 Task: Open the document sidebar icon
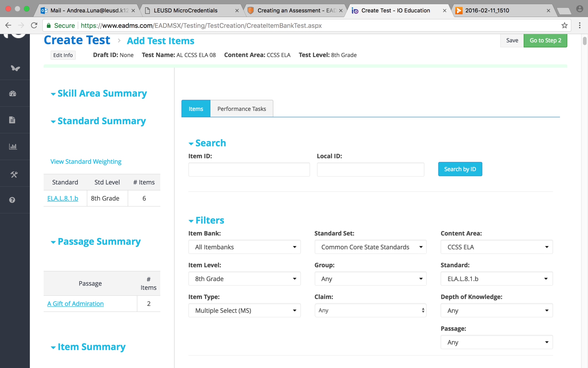(12, 120)
